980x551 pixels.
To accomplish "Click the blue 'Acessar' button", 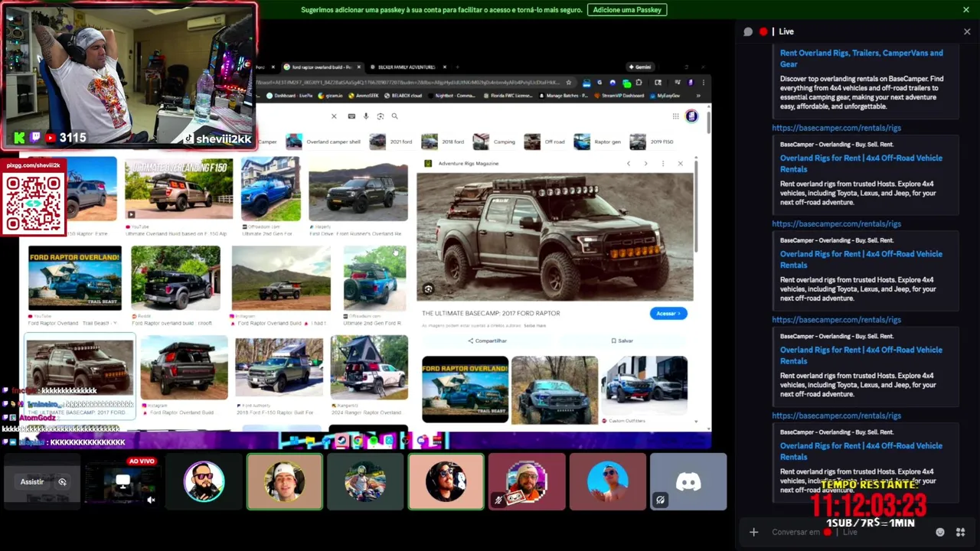I will coord(668,313).
